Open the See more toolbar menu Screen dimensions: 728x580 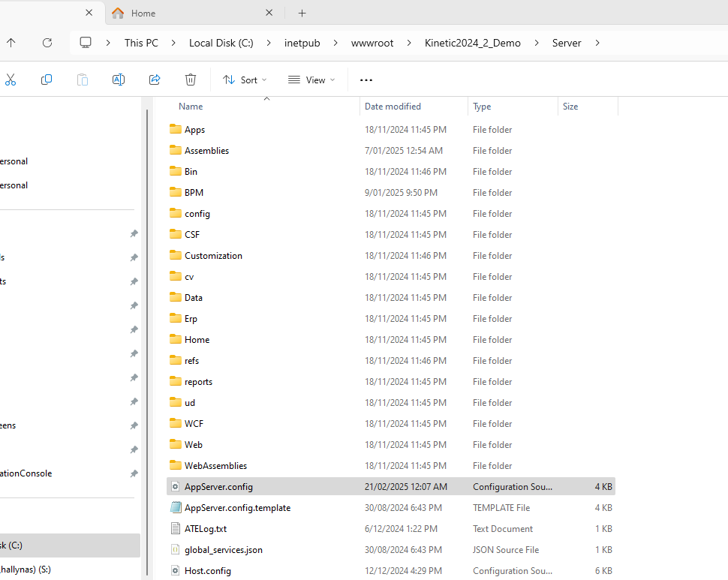[366, 80]
